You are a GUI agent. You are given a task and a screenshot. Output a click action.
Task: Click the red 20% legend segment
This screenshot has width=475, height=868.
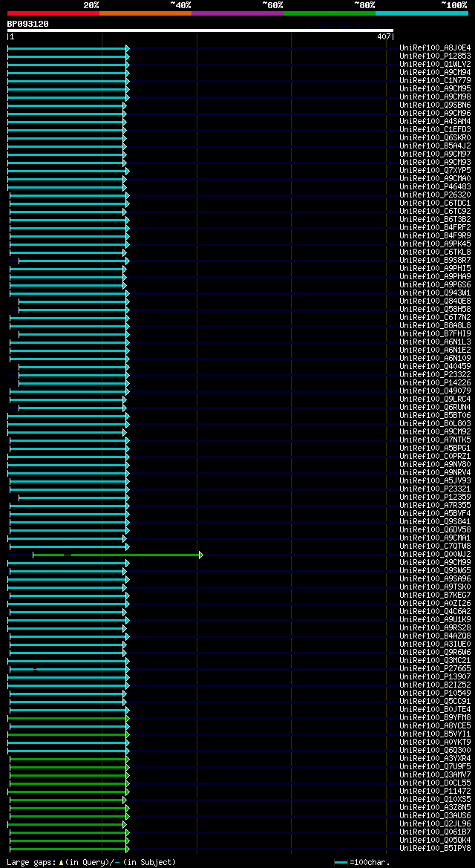(x=53, y=13)
